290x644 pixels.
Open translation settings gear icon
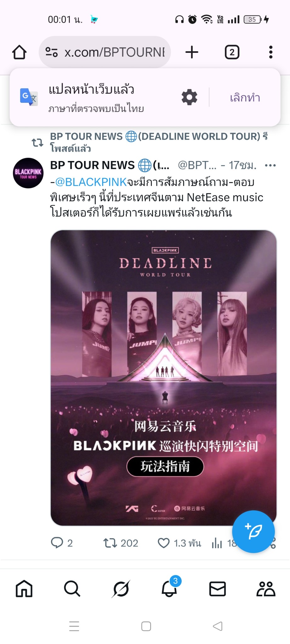189,97
